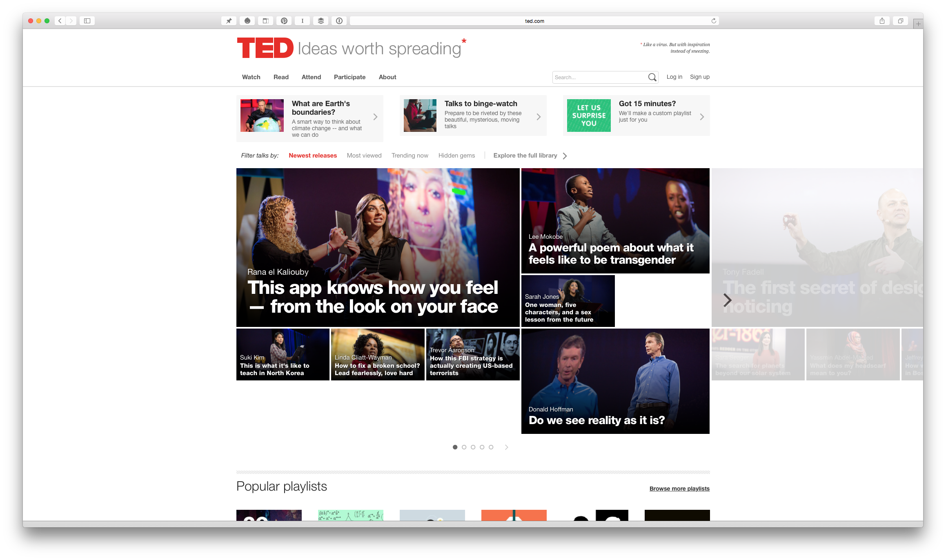946x560 pixels.
Task: Open Rana el Kaliouby's talk tile
Action: pos(378,247)
